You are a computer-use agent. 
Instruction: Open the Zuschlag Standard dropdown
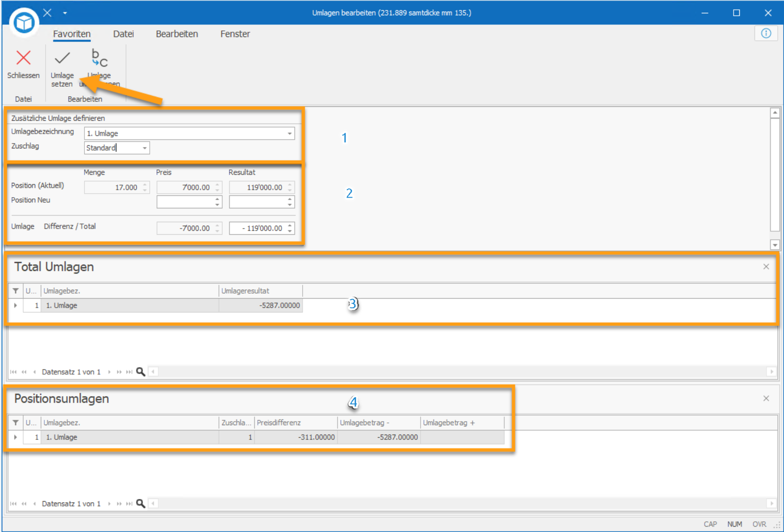pos(145,148)
